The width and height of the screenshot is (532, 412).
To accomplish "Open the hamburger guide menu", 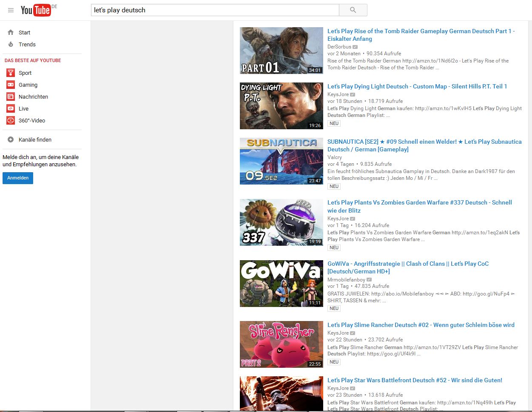I will 11,10.
